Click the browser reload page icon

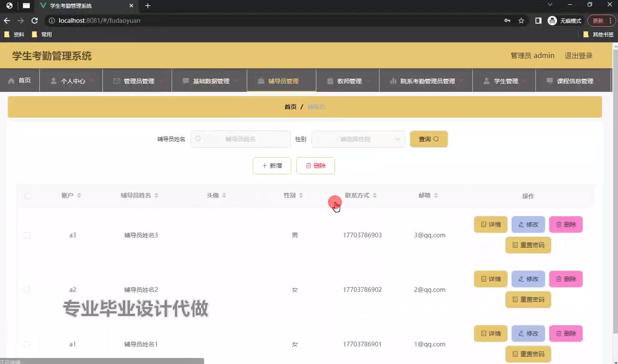pos(35,21)
